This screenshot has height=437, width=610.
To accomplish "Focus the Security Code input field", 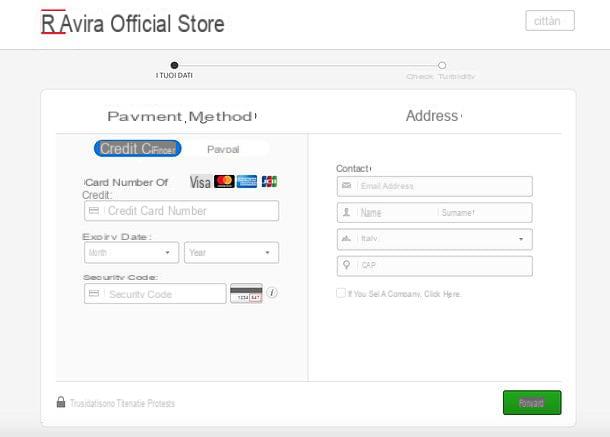I will click(x=155, y=293).
